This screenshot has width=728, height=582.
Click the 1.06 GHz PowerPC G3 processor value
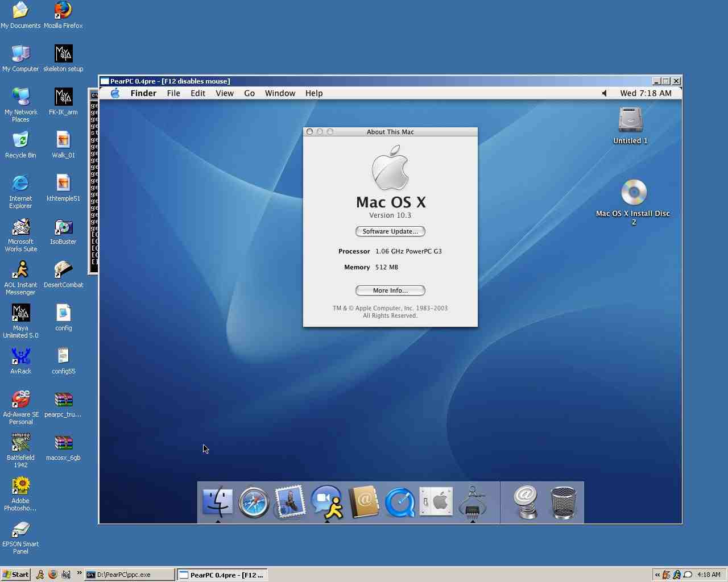(x=408, y=251)
